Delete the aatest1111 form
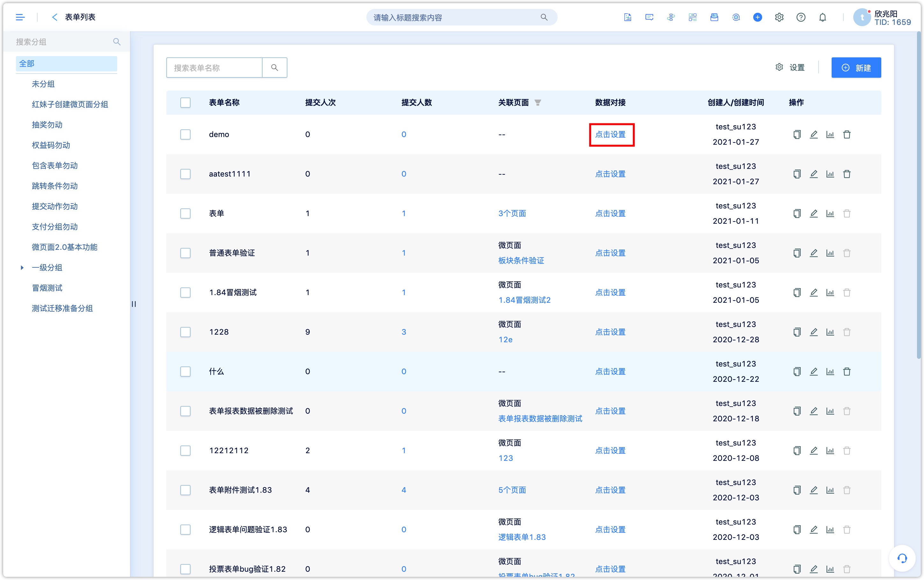 tap(847, 174)
